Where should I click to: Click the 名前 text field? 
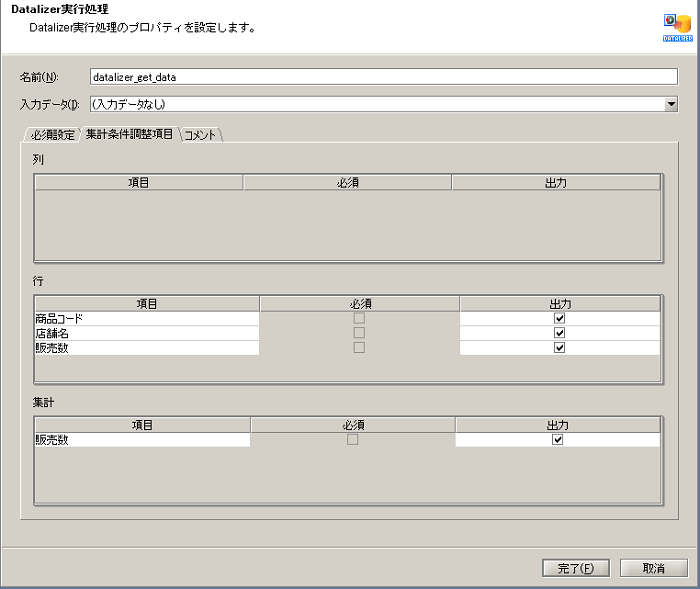382,77
